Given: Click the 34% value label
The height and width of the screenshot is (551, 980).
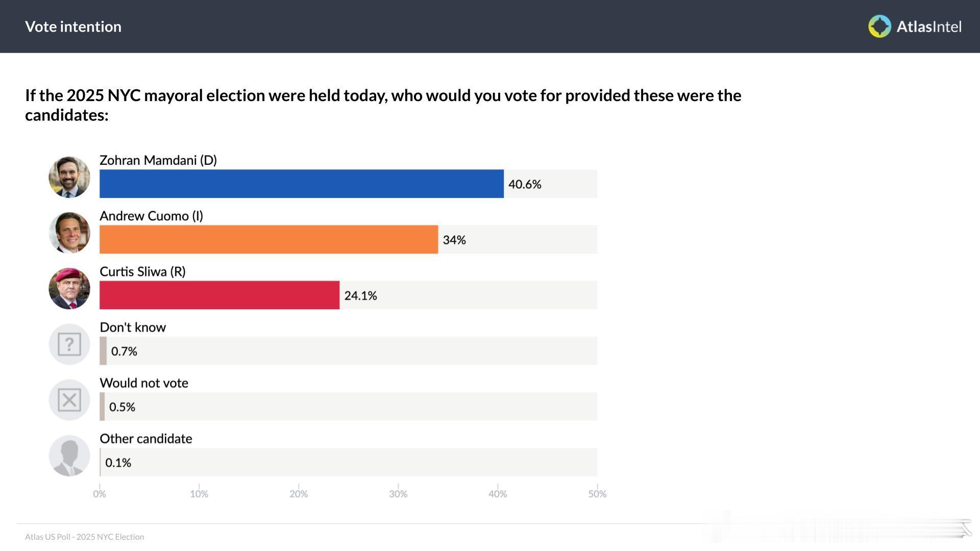Looking at the screenshot, I should [x=454, y=240].
